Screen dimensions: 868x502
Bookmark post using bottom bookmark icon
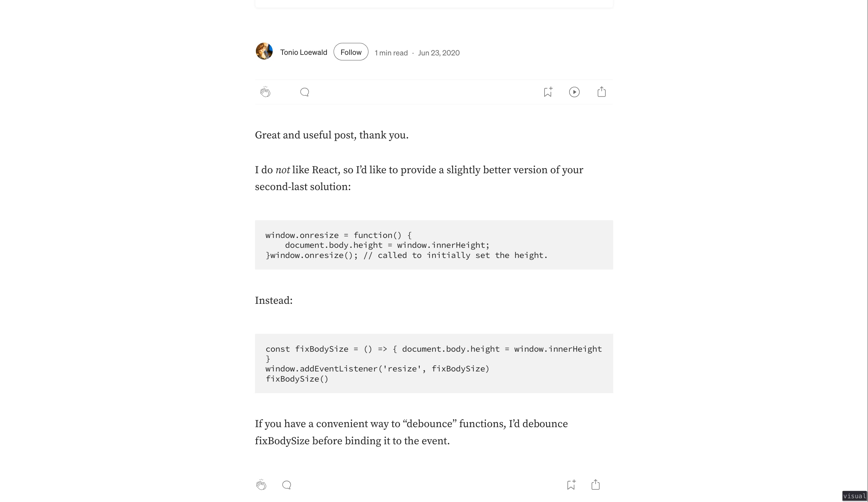tap(571, 484)
